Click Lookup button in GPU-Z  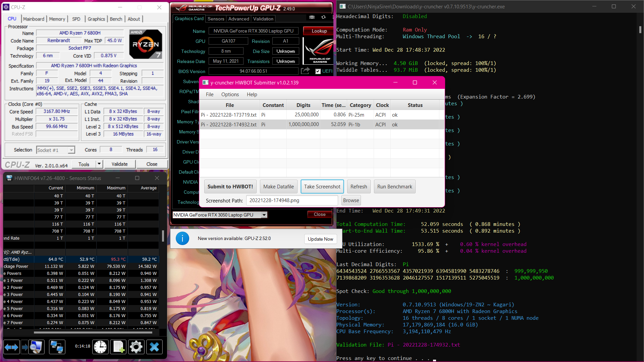tap(319, 31)
